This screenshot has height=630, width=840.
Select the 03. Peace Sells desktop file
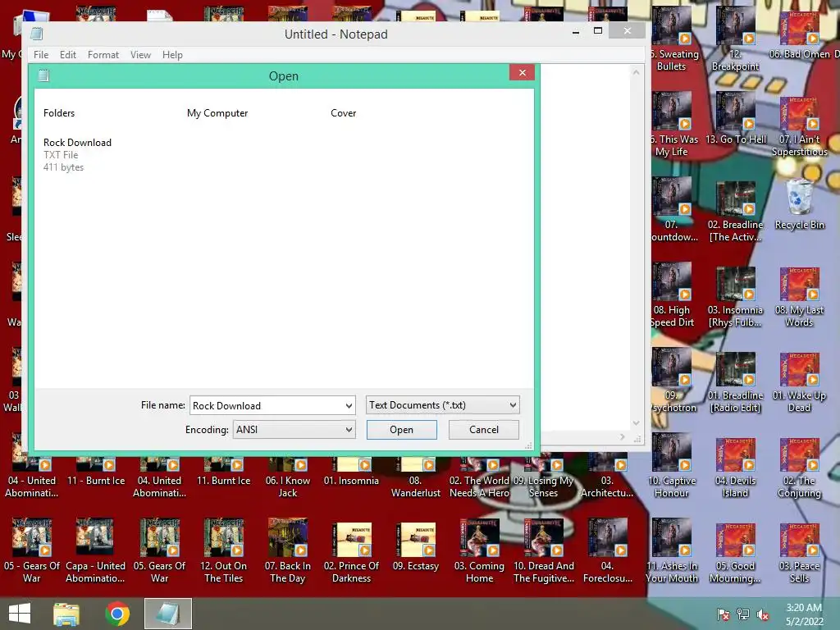coord(799,553)
